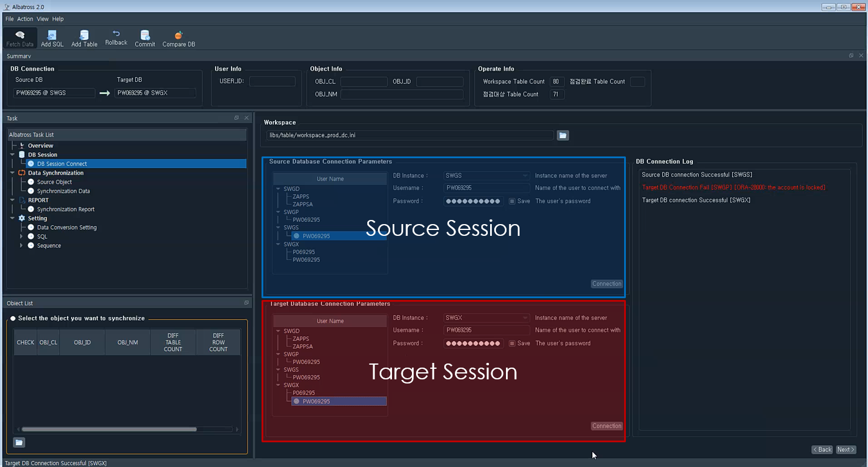Open the source DB Instance dropdown SWGS
The width and height of the screenshot is (868, 467).
tap(487, 175)
